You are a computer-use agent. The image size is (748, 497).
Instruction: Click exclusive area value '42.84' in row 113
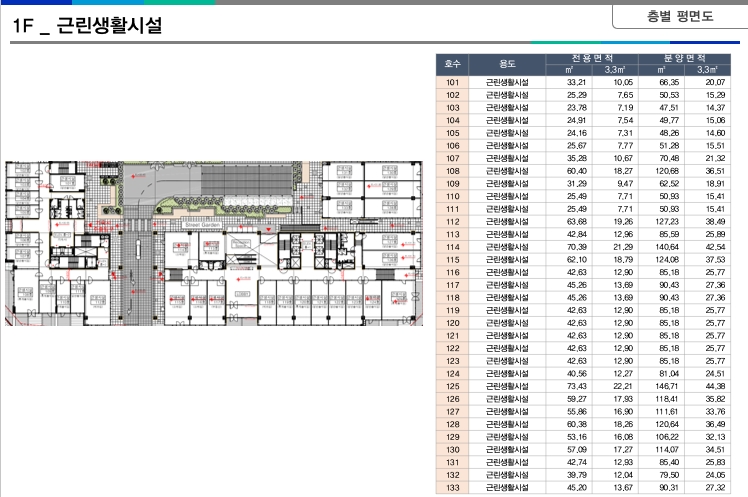pyautogui.click(x=577, y=234)
